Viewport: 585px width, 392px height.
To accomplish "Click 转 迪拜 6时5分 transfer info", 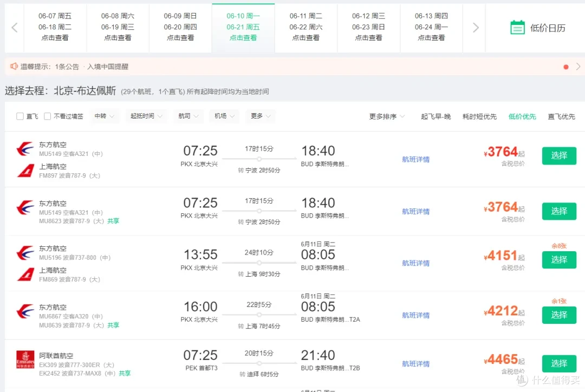I will tap(259, 374).
